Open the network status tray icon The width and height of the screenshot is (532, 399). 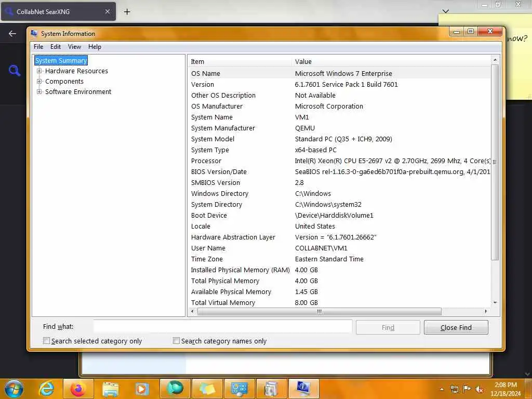point(454,389)
